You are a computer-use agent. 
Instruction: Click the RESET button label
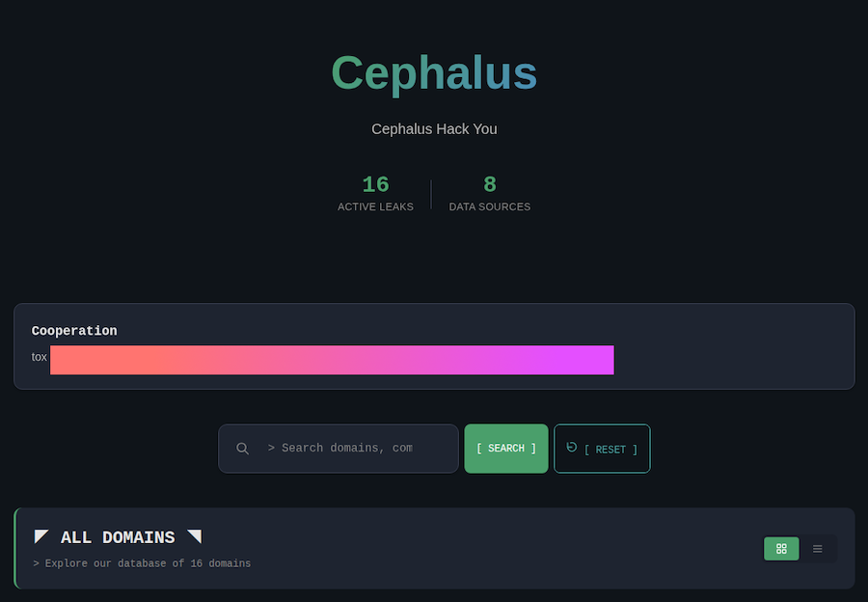tap(610, 450)
